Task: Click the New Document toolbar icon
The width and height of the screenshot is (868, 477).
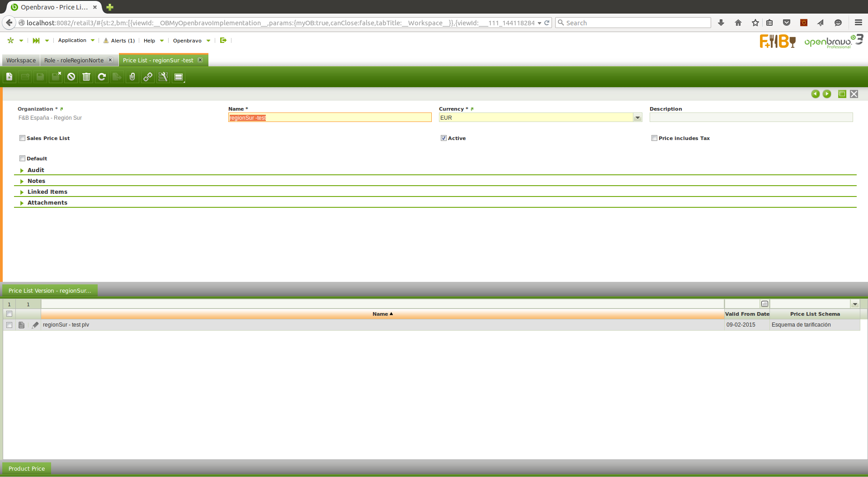Action: [9, 77]
